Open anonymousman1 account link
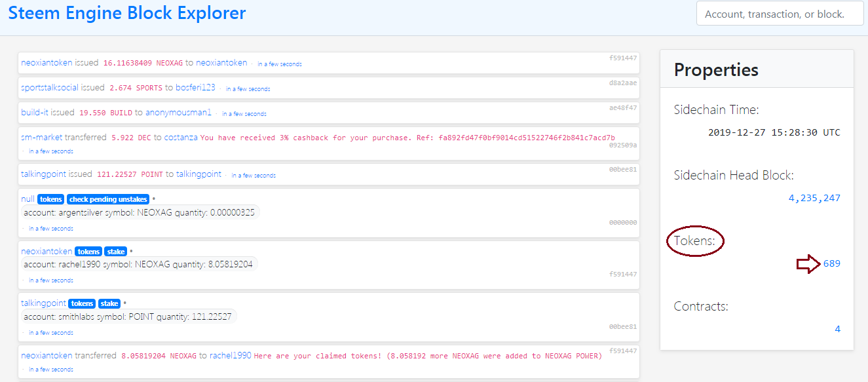 tap(178, 113)
